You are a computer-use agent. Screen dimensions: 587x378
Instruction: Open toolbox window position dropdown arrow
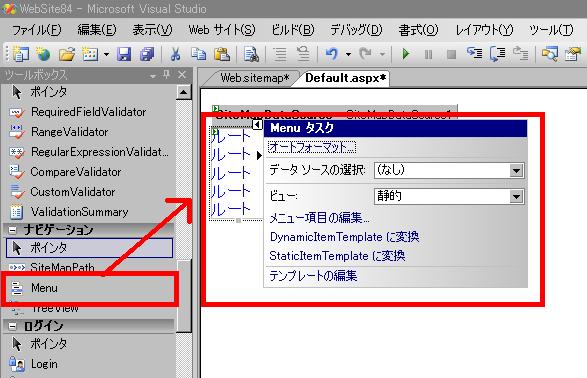153,76
